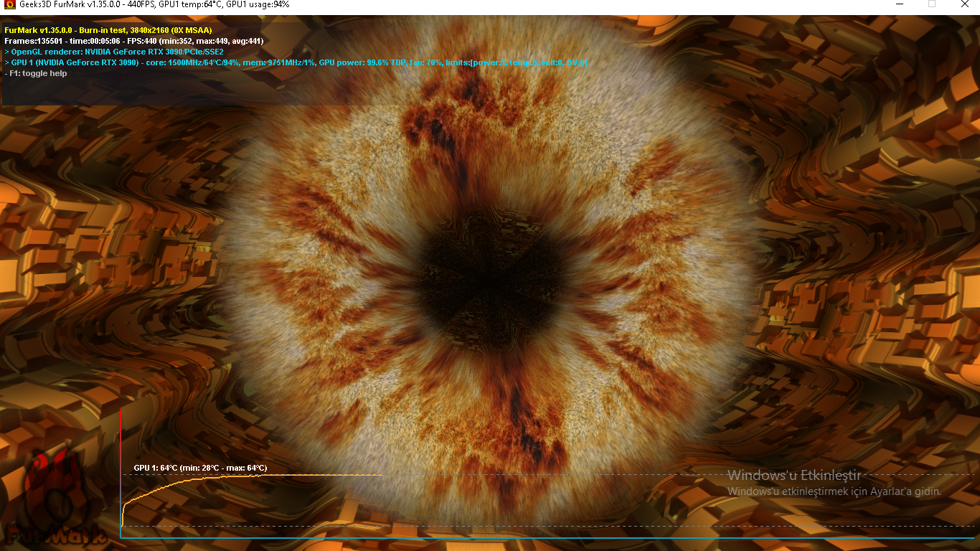This screenshot has height=551, width=980.
Task: Close the FurMark burn-in test window
Action: (x=965, y=4)
